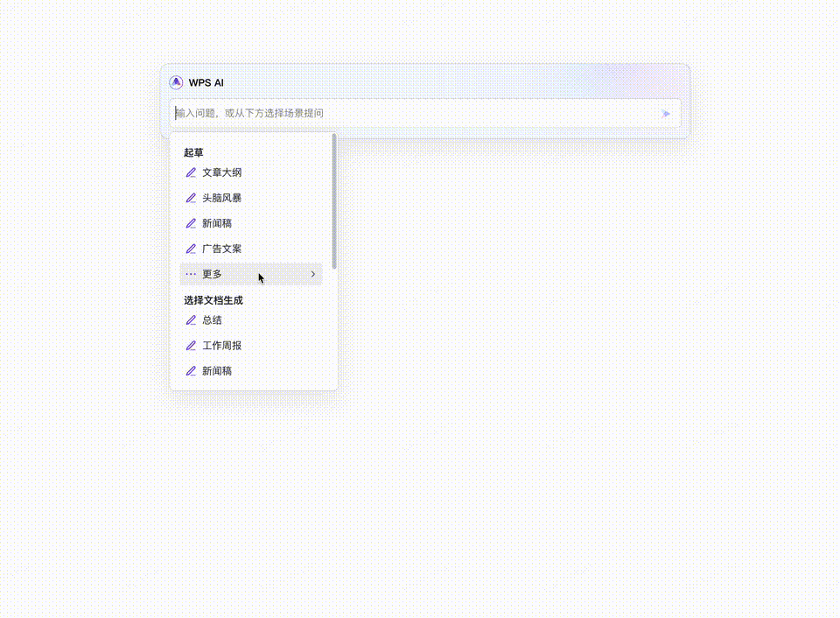Choose the 工作周报 document option
The width and height of the screenshot is (840, 618).
(x=220, y=345)
